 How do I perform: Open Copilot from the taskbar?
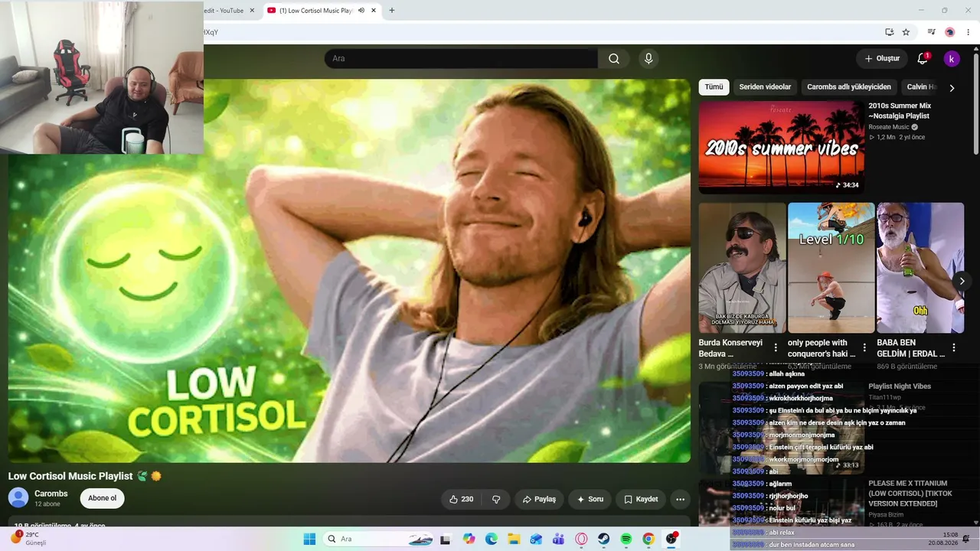[x=469, y=539]
